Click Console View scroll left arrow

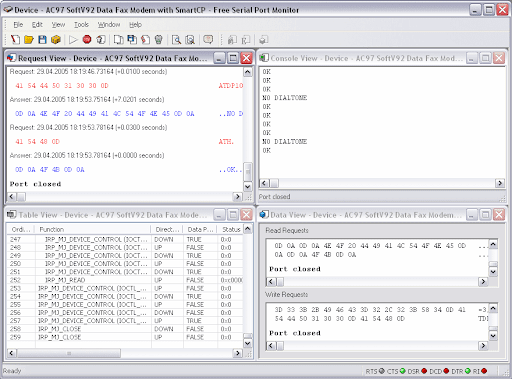(x=264, y=183)
